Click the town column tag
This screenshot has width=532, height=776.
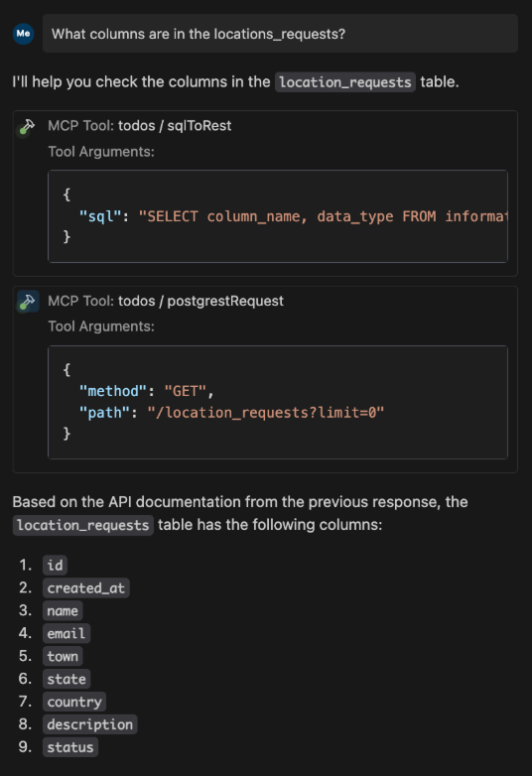[63, 656]
